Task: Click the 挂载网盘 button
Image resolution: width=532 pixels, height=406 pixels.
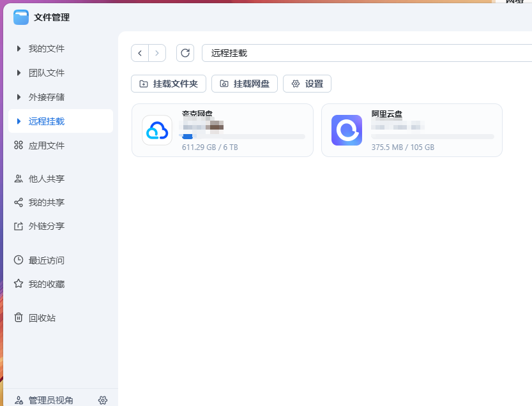Action: (x=245, y=84)
